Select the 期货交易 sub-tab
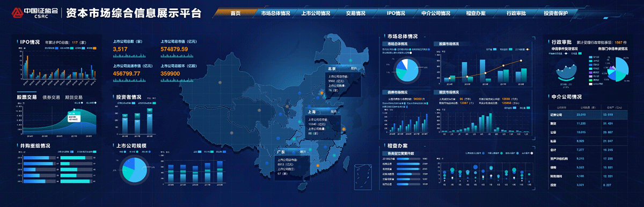Image resolution: width=644 pixels, height=207 pixels. coord(74,98)
